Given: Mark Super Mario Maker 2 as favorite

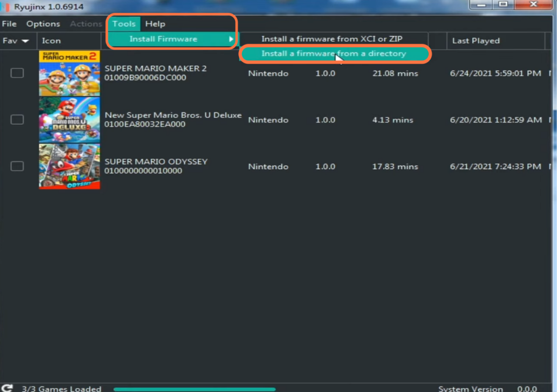Looking at the screenshot, I should (17, 73).
